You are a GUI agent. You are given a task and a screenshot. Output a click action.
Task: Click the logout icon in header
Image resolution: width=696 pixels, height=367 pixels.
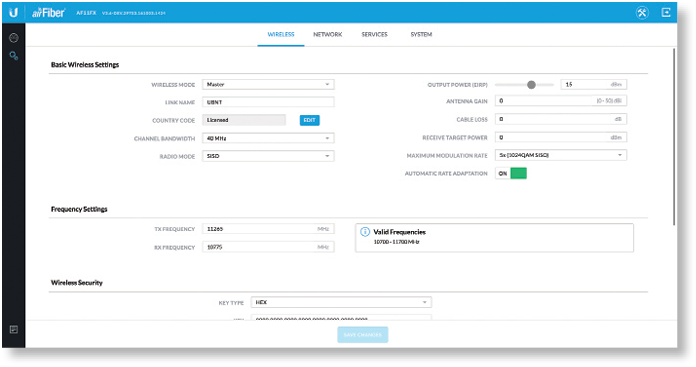pos(666,12)
